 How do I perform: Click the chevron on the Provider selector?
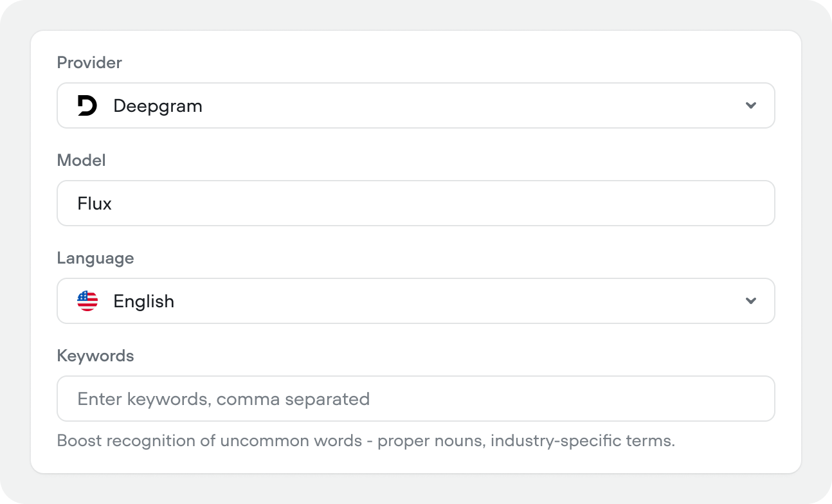coord(751,105)
